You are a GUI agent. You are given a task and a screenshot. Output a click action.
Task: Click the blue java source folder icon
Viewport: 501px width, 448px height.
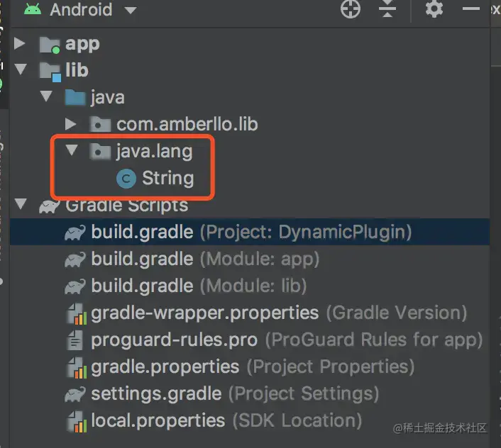click(75, 97)
